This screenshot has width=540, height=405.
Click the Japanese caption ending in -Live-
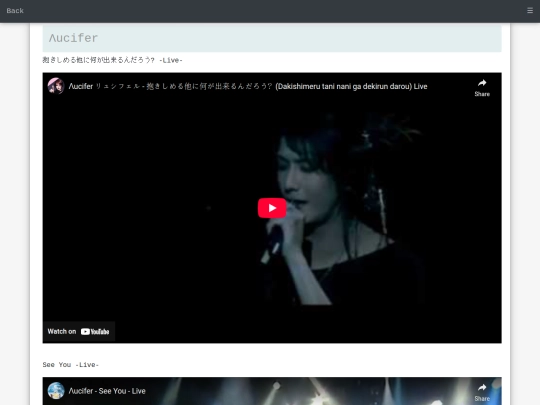pyautogui.click(x=112, y=60)
